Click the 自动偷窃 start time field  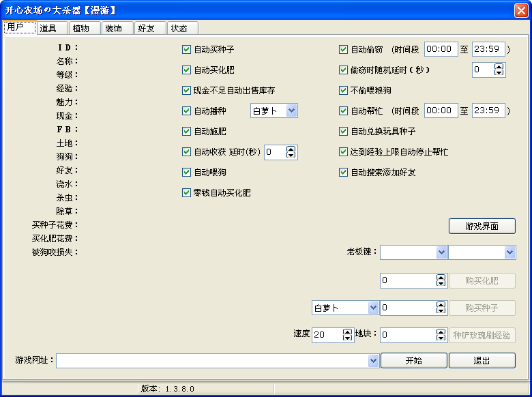[x=441, y=49]
